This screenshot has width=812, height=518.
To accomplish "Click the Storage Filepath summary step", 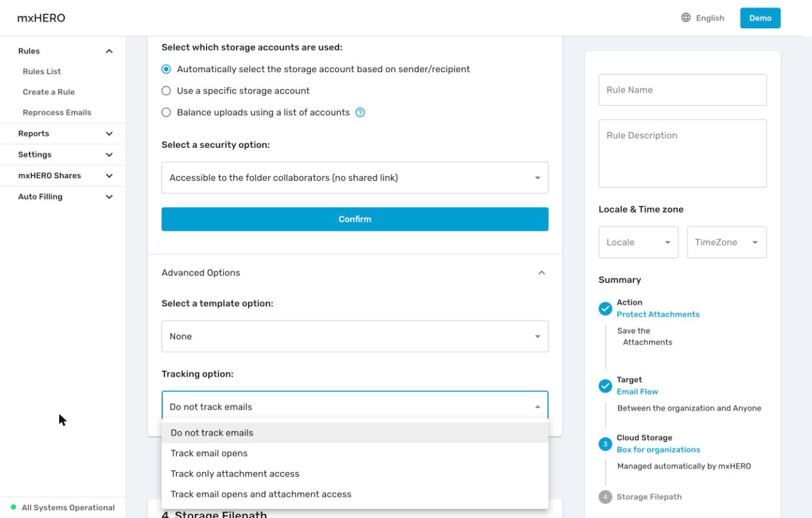I will (x=649, y=497).
